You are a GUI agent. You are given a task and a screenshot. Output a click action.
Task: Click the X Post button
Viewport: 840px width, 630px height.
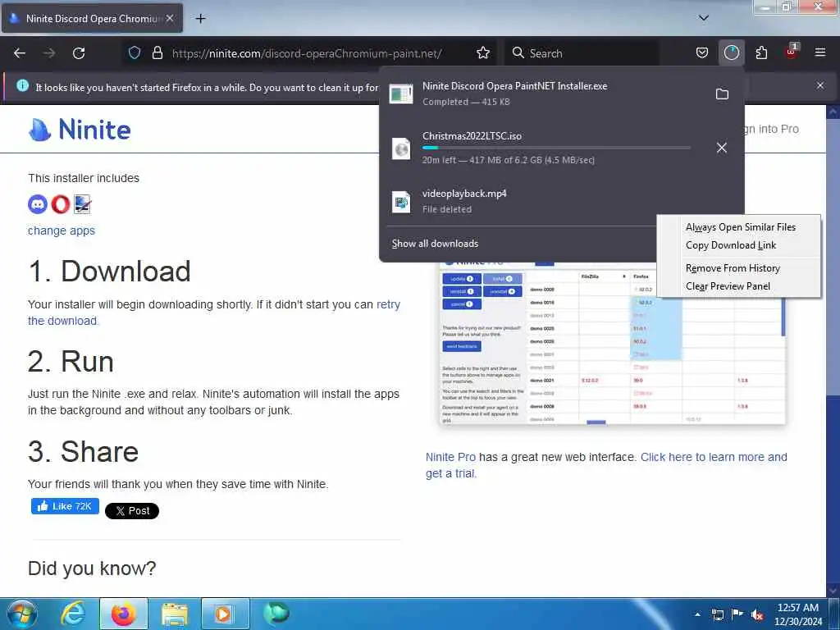(x=132, y=510)
